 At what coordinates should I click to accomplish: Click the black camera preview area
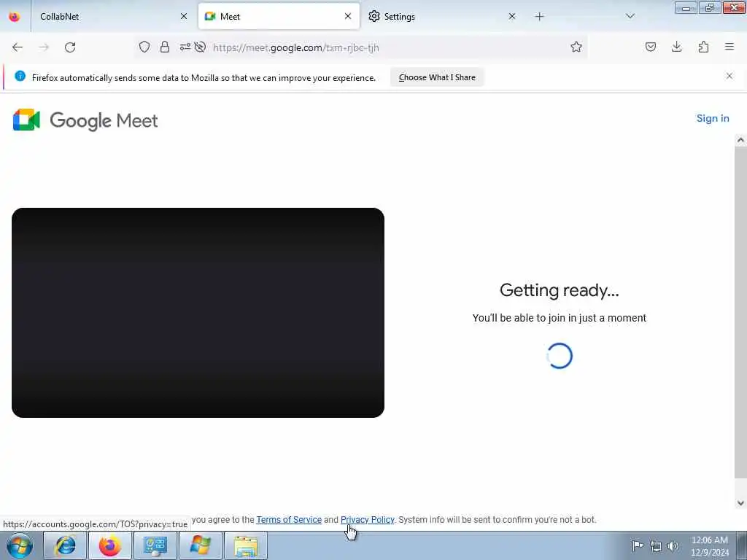pyautogui.click(x=198, y=312)
